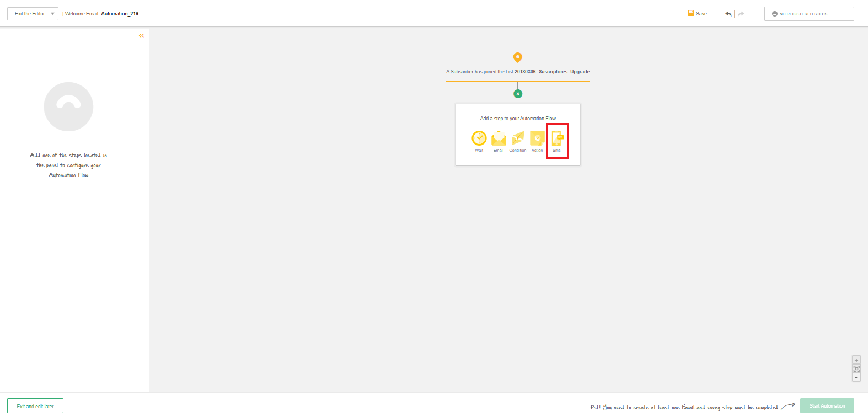Add a Condition step to the flow

[x=518, y=139]
